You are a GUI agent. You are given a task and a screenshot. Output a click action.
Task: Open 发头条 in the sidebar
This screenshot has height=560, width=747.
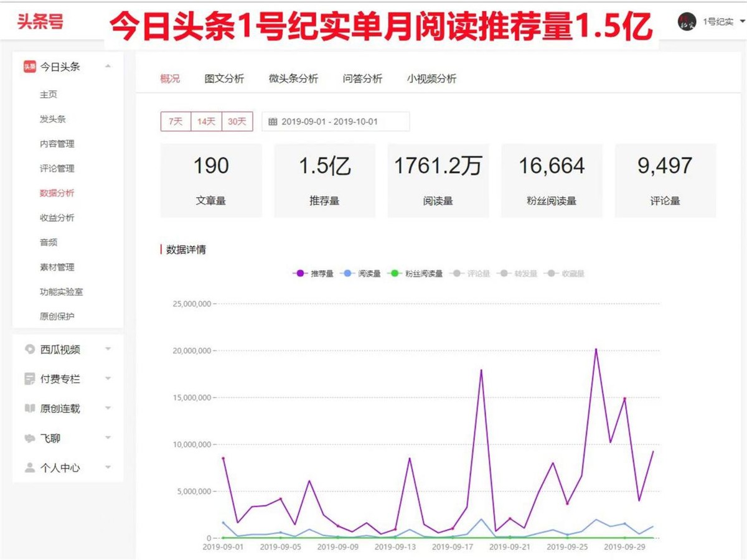(53, 119)
